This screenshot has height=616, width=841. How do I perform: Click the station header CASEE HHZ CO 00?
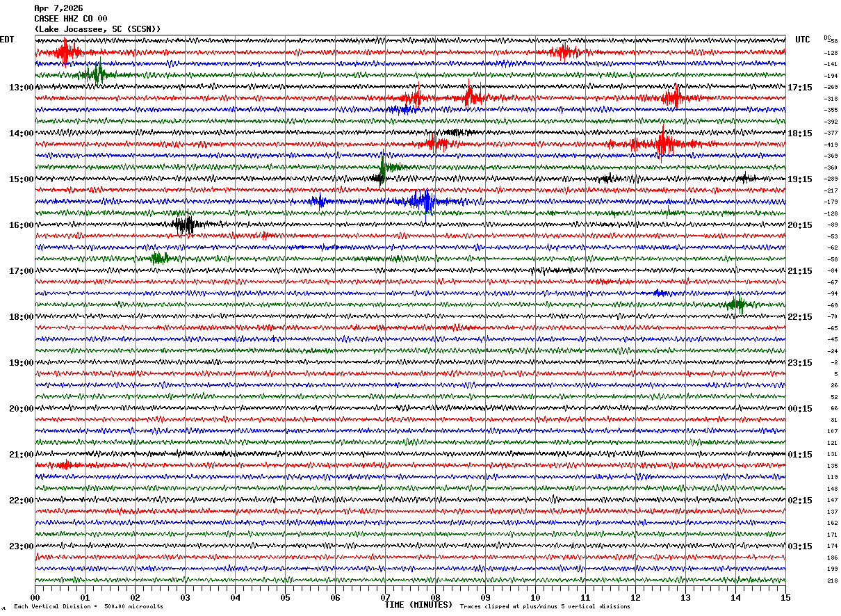pos(71,19)
